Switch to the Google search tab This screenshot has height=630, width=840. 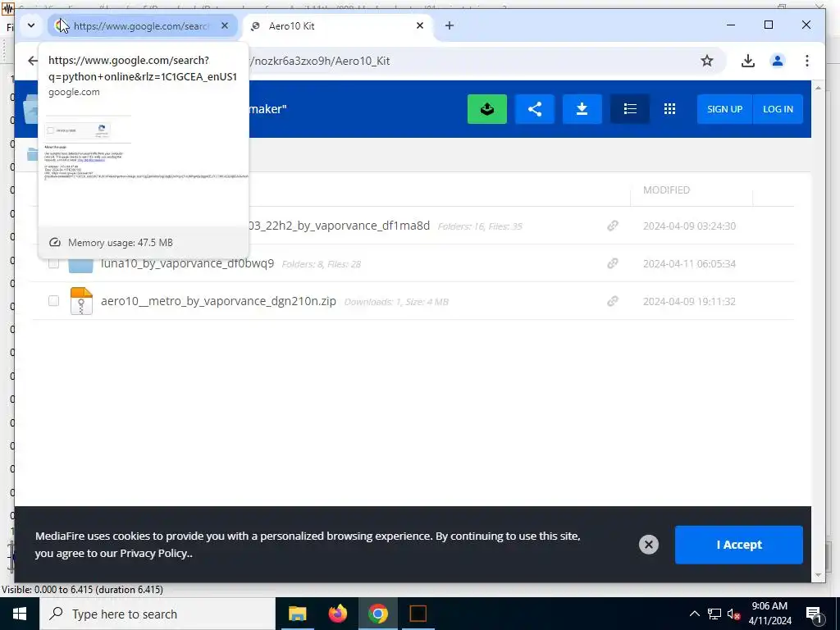(x=143, y=25)
